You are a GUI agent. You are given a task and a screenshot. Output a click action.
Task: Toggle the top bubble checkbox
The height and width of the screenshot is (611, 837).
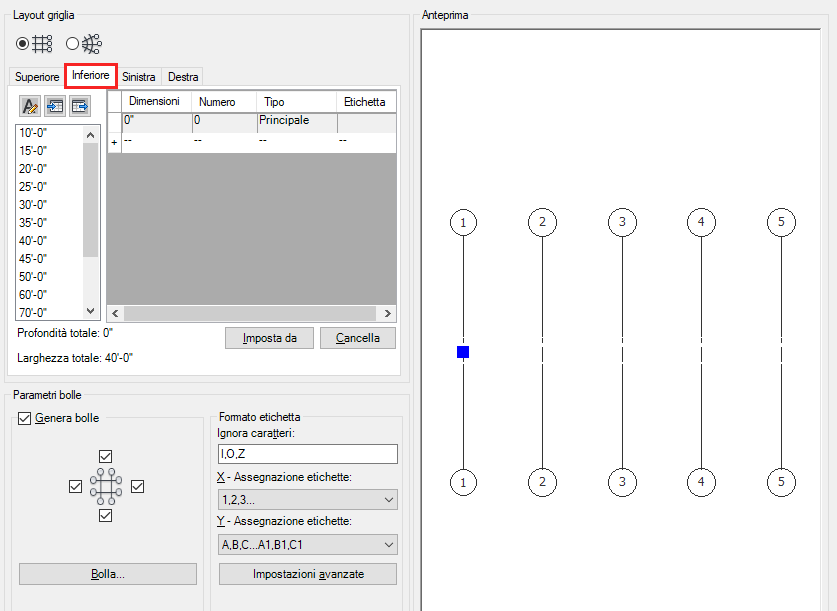tap(106, 456)
